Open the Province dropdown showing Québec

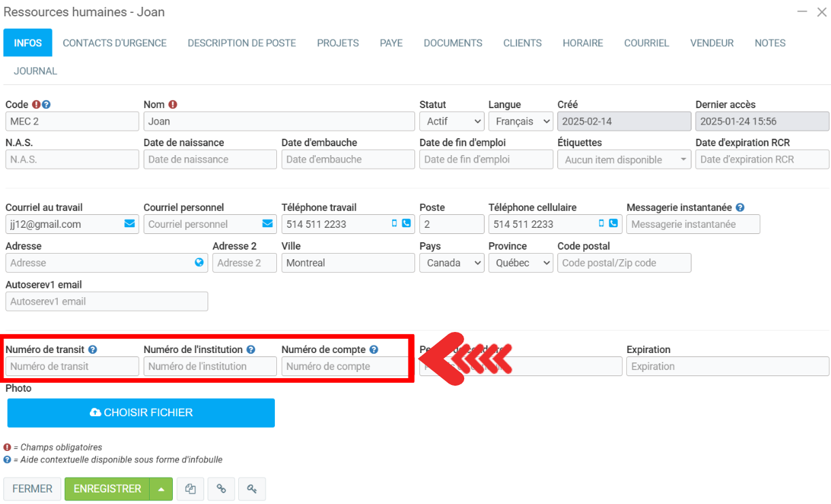click(520, 263)
